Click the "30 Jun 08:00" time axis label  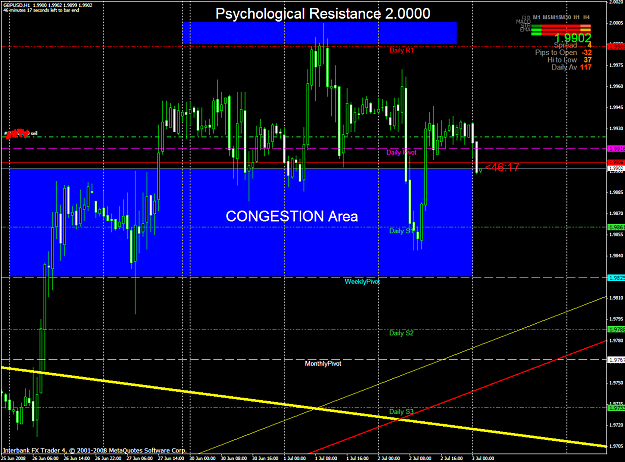234,458
